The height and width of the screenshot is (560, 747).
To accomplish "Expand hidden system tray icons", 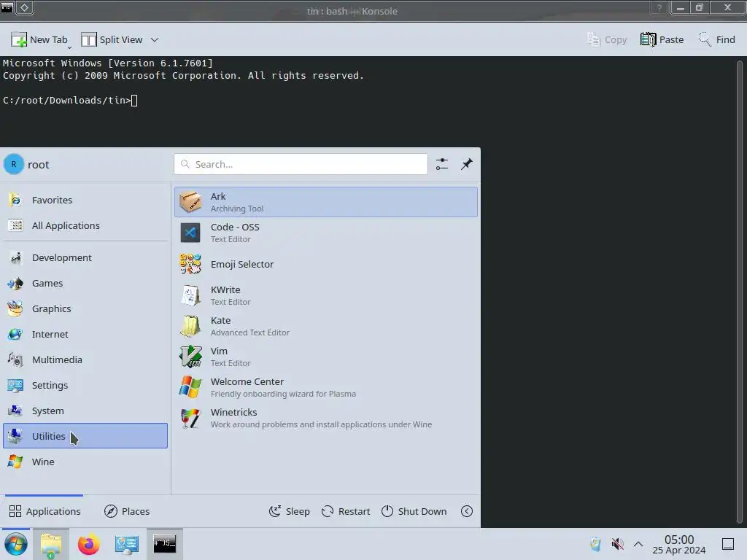I will click(x=638, y=544).
